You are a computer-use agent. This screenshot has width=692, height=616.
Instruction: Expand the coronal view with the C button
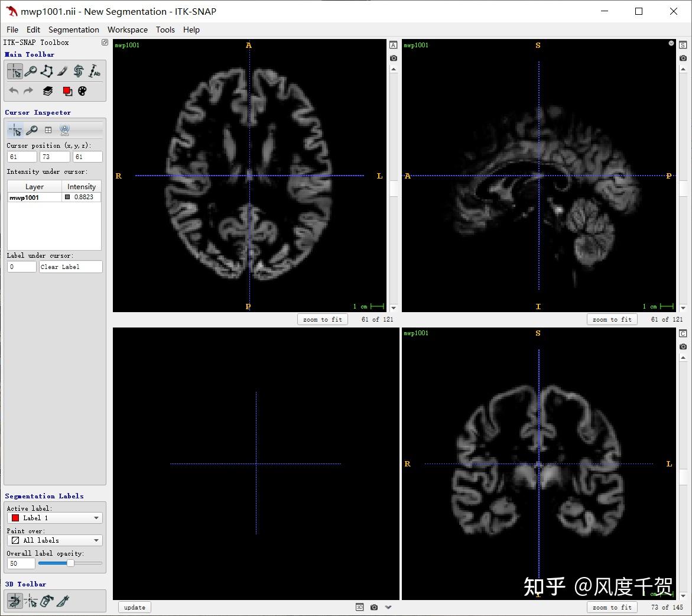tap(683, 333)
